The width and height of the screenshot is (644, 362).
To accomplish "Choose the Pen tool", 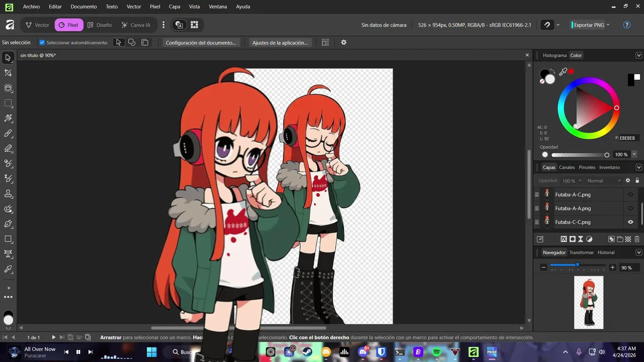I will click(8, 224).
